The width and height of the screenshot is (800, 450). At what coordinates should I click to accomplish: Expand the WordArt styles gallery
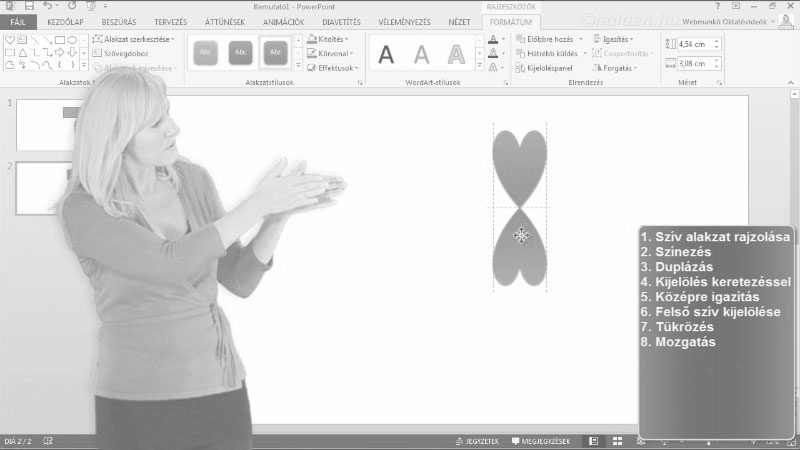tap(480, 66)
